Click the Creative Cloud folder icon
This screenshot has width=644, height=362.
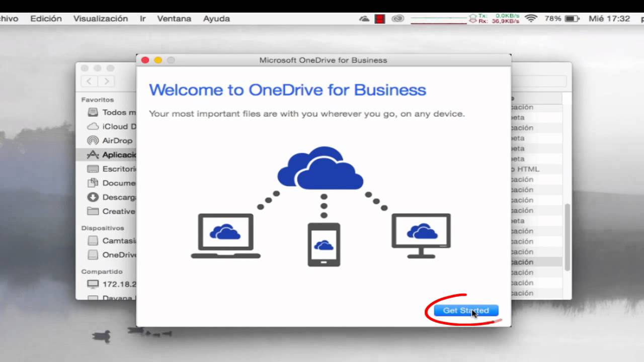(93, 211)
